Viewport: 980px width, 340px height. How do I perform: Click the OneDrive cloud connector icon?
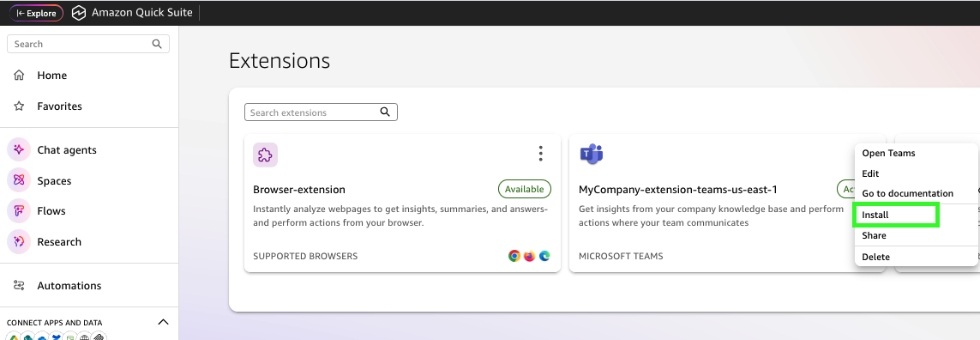[x=43, y=337]
